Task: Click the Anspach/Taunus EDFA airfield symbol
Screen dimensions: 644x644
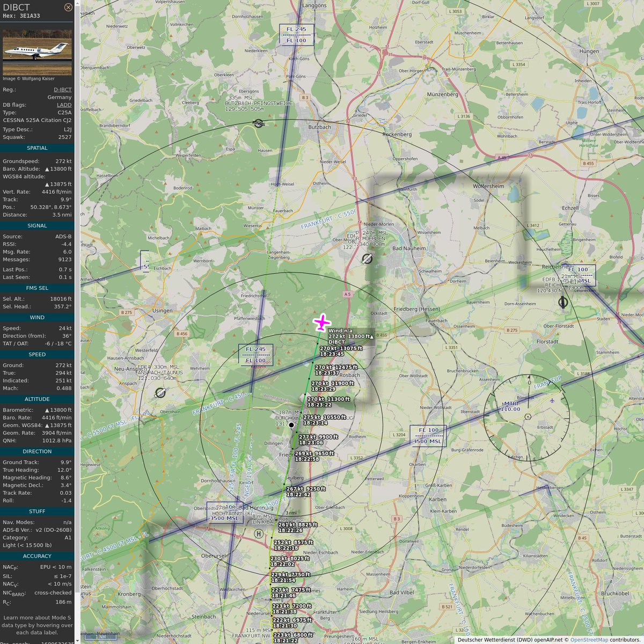Action: coord(160,393)
